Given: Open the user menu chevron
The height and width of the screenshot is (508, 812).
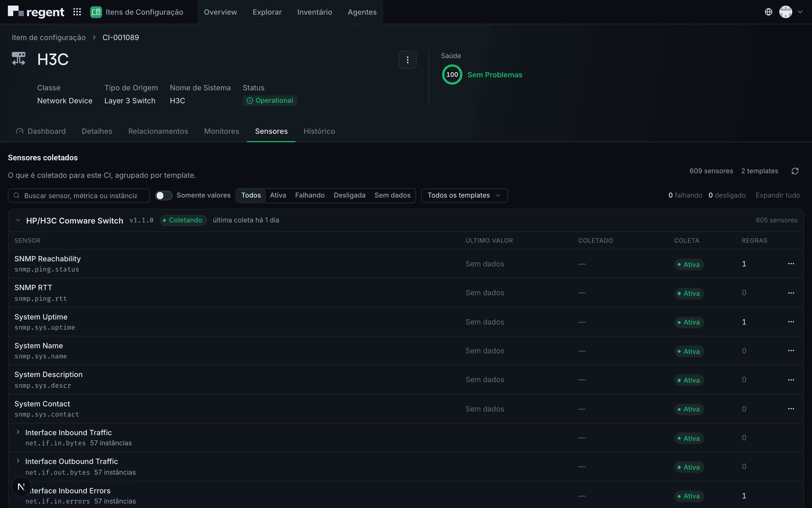Looking at the screenshot, I should (x=800, y=12).
